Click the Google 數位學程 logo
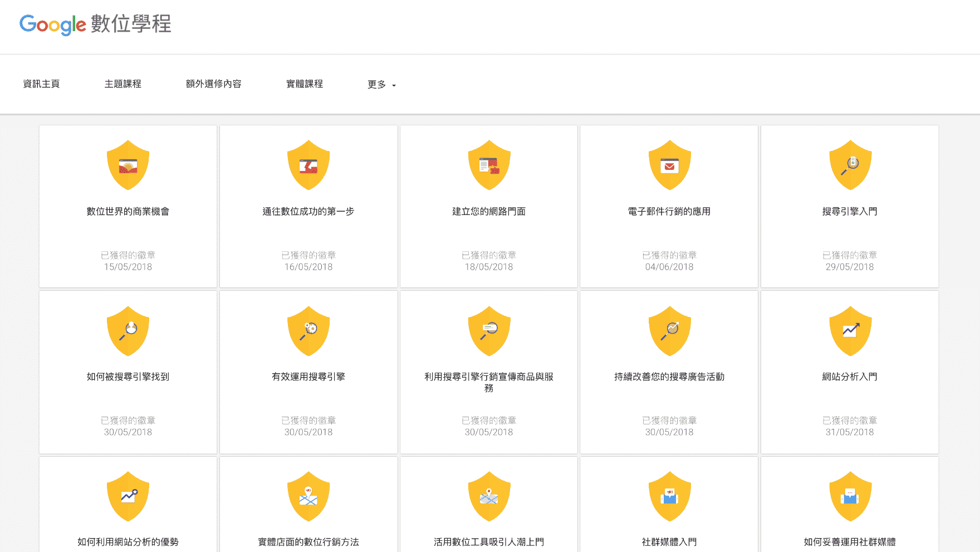 point(95,25)
